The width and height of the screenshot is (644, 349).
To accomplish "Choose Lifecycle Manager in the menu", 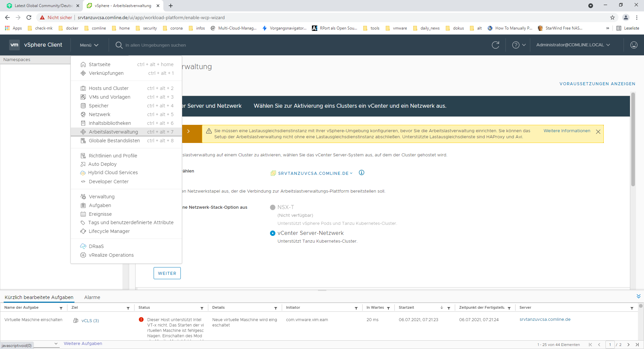I will pos(109,231).
